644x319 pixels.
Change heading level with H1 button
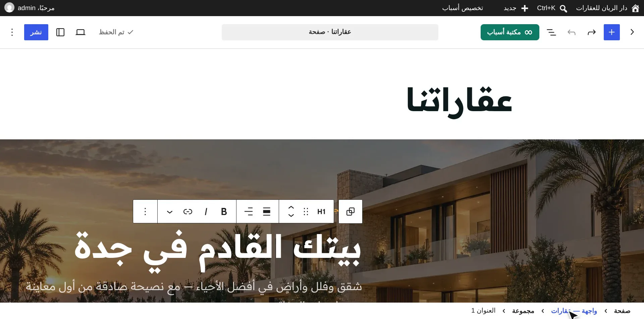321,212
